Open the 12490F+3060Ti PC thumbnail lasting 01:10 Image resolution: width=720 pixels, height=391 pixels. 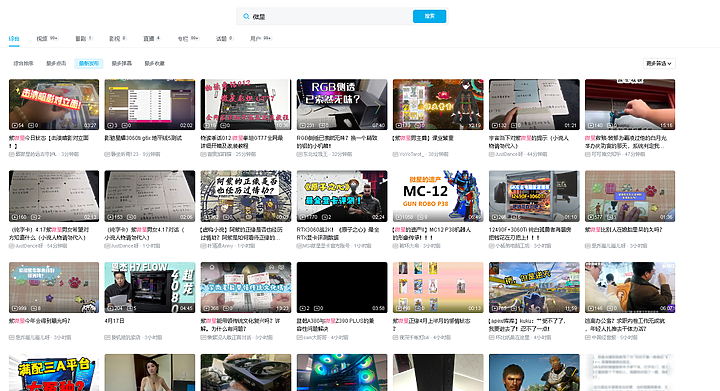pyautogui.click(x=534, y=196)
